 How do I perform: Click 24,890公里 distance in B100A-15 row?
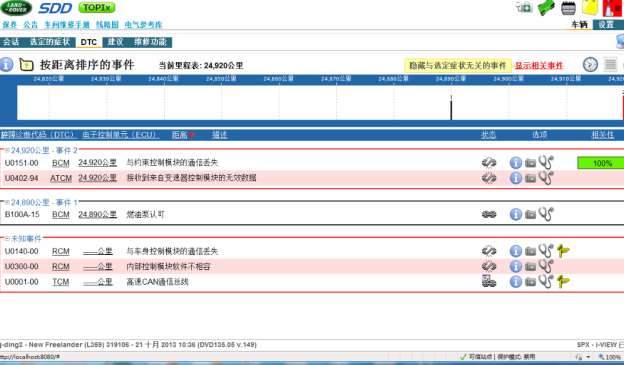pyautogui.click(x=98, y=215)
